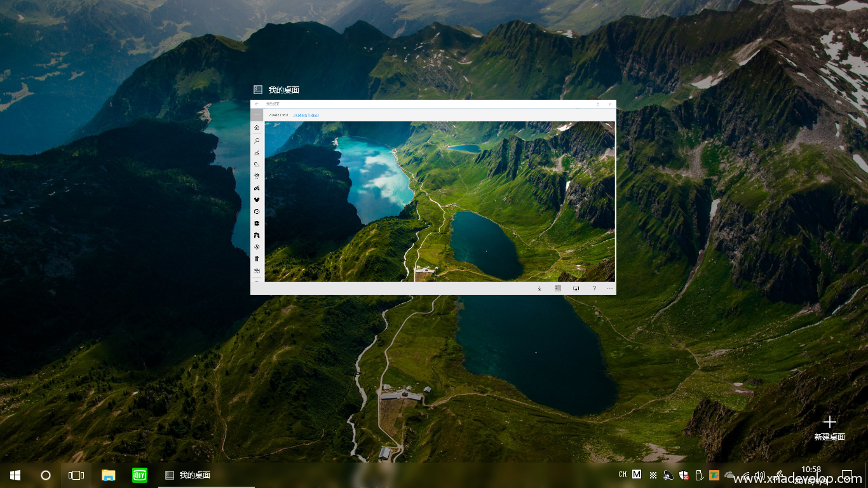
Task: Add a new desktop with 新建桌面
Action: (x=829, y=428)
